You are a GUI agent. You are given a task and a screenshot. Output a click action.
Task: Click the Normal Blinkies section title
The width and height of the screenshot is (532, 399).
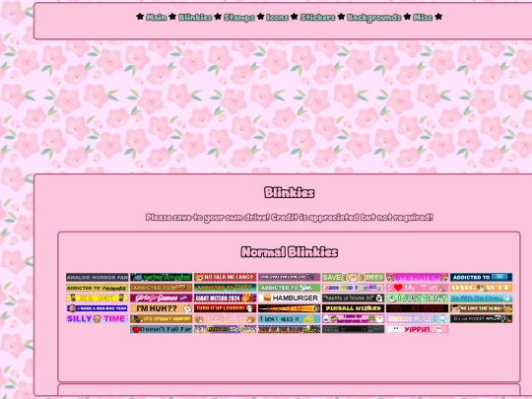point(289,252)
